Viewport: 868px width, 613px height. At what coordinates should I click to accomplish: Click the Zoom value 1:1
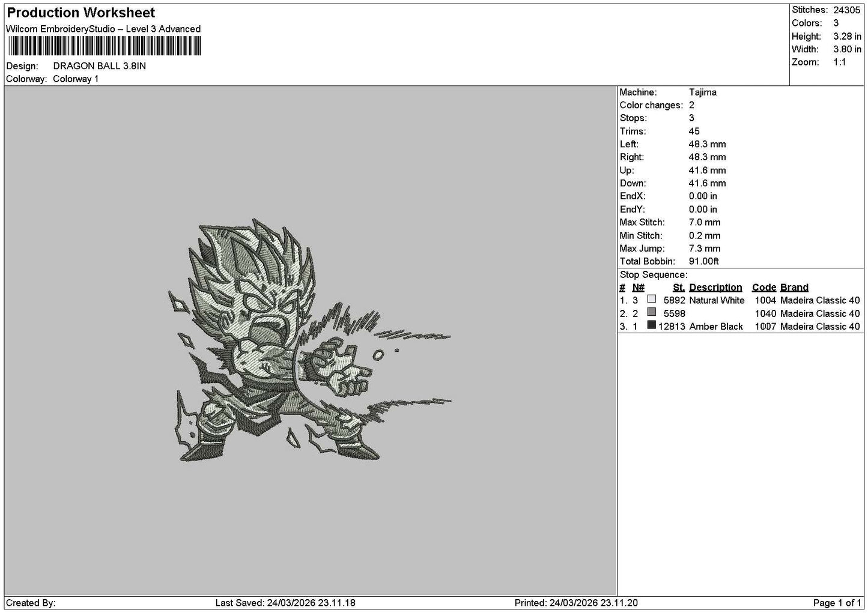click(840, 62)
